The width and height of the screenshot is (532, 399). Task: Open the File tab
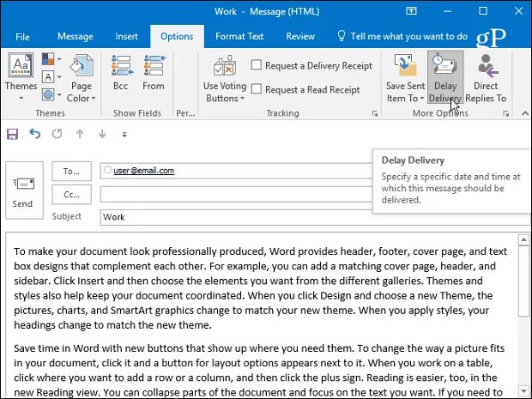[22, 37]
